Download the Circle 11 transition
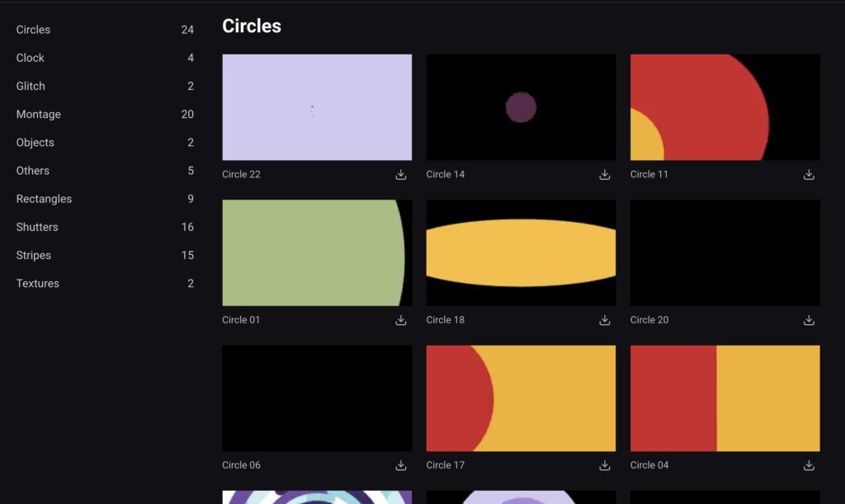 [x=809, y=175]
